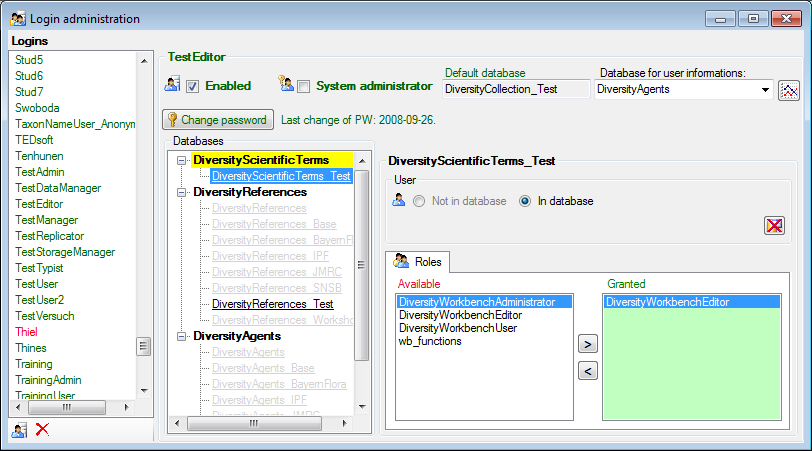Open the Database for user informations dropdown
The height and width of the screenshot is (451, 812).
coord(765,90)
